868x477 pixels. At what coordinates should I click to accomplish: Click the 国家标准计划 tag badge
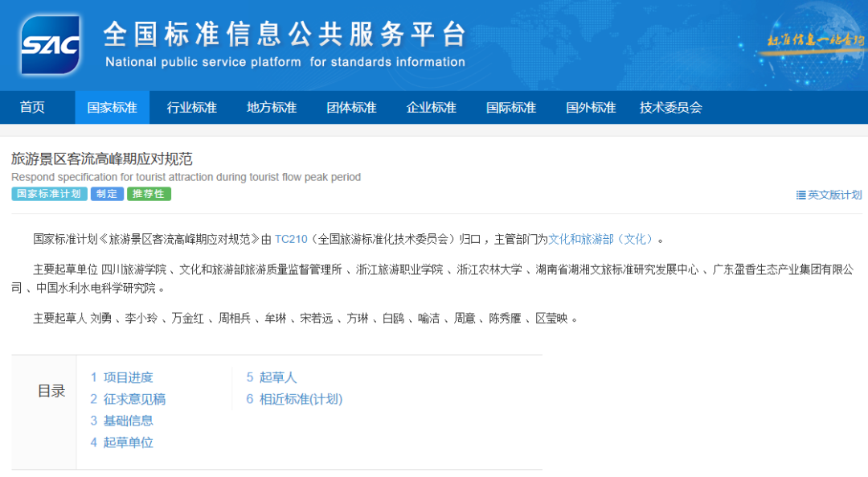coord(49,194)
